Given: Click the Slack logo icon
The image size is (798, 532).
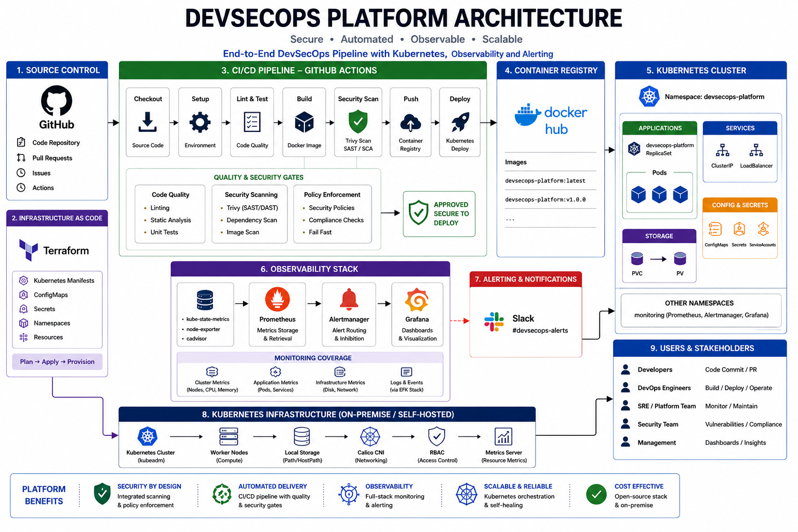Looking at the screenshot, I should pyautogui.click(x=494, y=322).
